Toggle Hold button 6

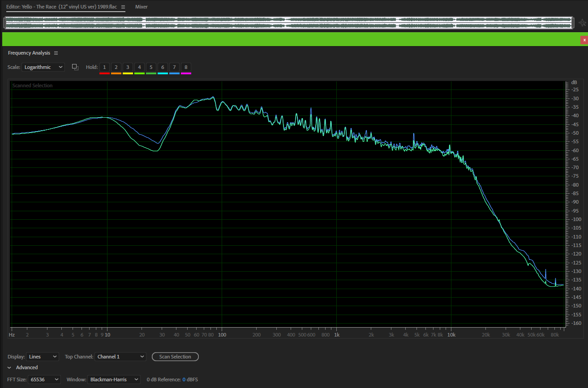click(163, 67)
